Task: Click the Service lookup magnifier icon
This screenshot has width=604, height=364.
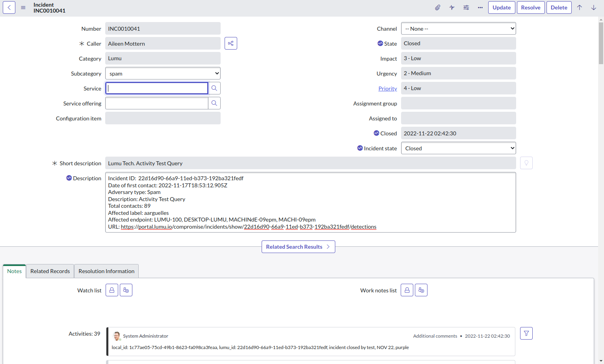Action: (x=214, y=88)
